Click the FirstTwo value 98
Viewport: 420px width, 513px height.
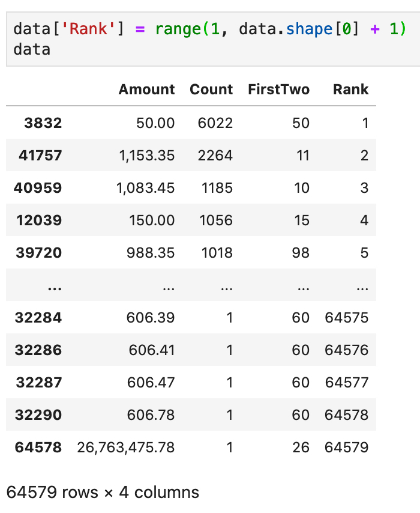[301, 252]
